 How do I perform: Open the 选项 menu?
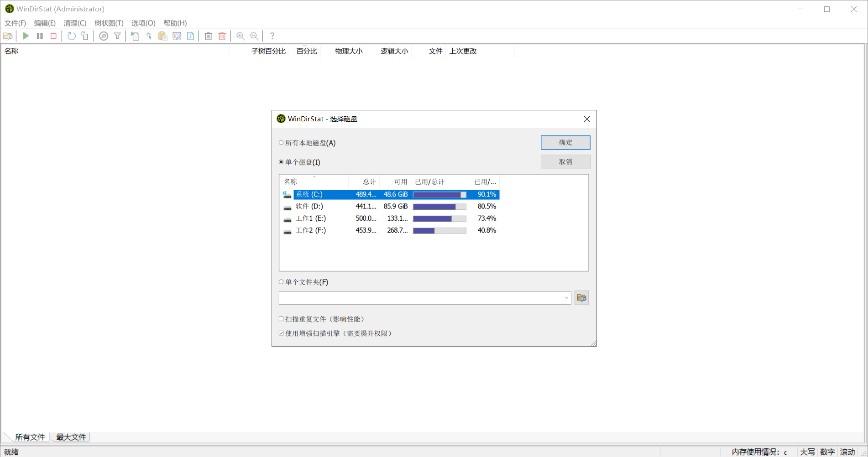(143, 23)
